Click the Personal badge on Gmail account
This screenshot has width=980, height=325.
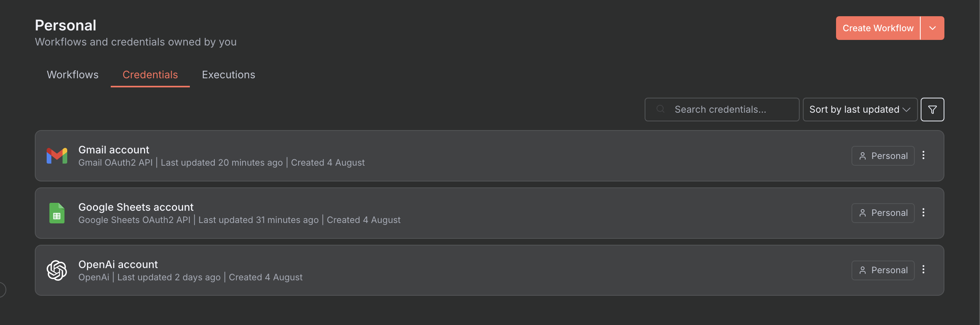click(883, 156)
